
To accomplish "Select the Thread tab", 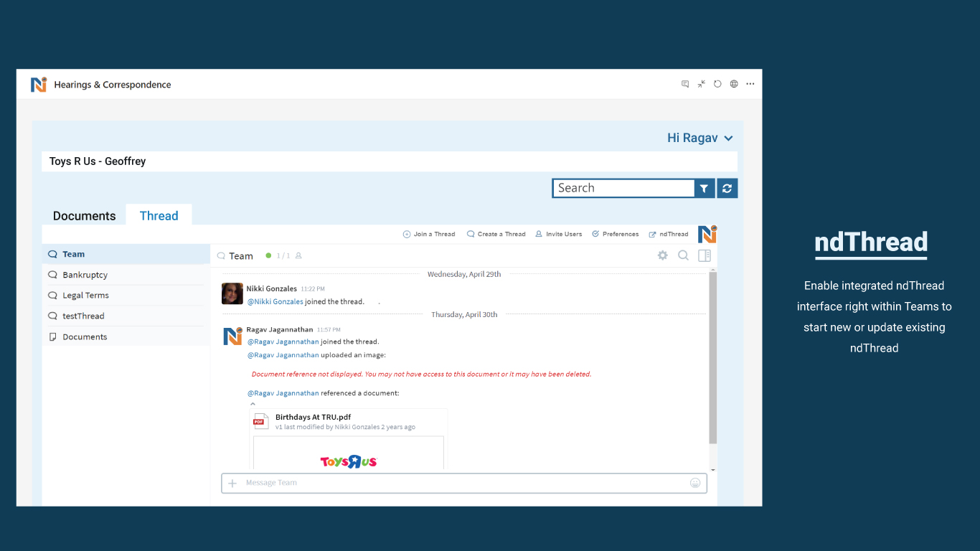I will click(159, 215).
